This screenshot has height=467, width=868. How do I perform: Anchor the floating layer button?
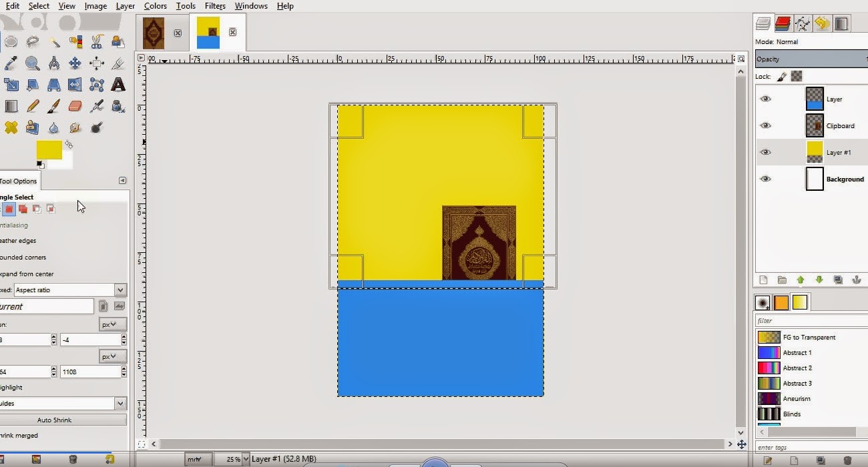pos(857,280)
